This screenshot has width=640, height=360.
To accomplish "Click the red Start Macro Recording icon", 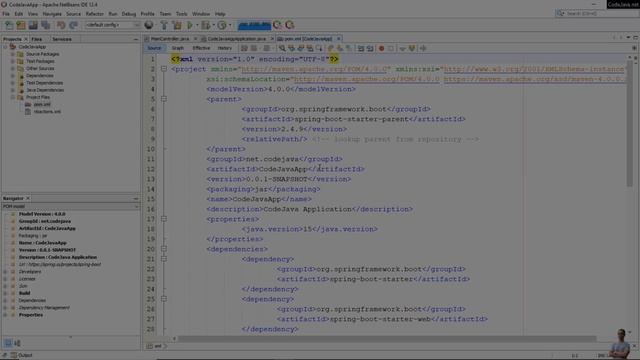I will pos(382,48).
